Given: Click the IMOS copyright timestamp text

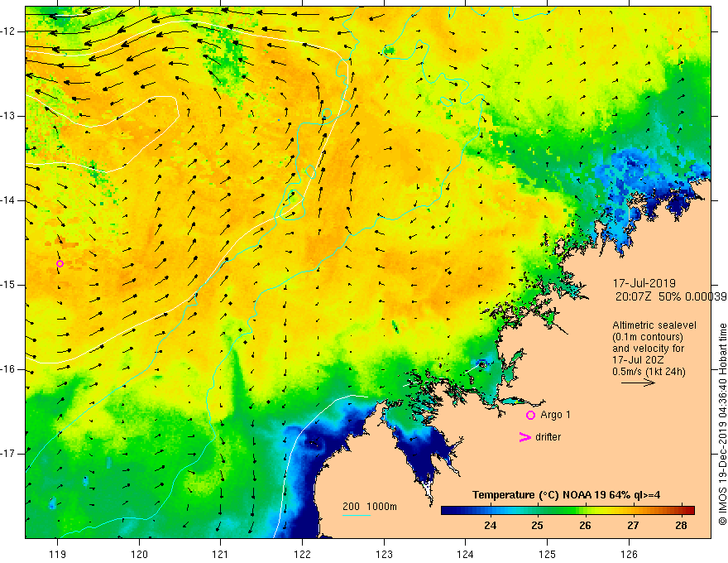Looking at the screenshot, I should (x=722, y=425).
